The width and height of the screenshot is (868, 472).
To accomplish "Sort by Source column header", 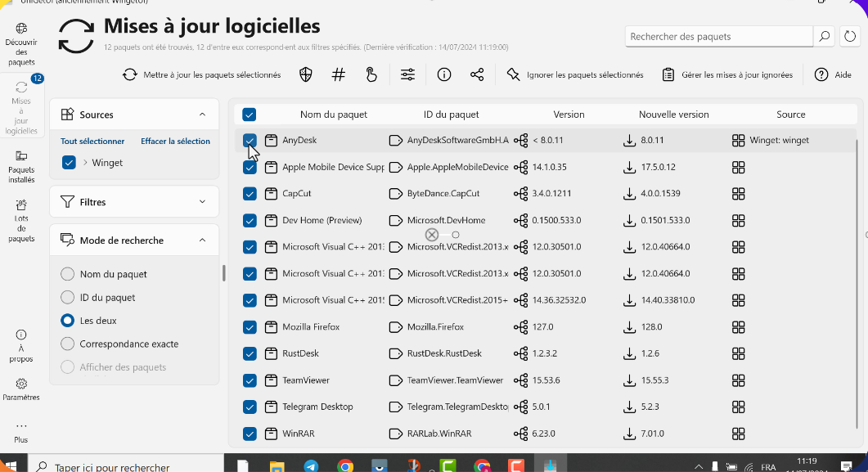I will coord(790,115).
